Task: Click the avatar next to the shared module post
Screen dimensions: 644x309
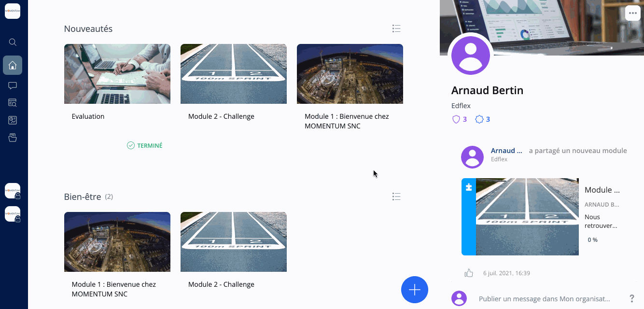Action: point(472,157)
